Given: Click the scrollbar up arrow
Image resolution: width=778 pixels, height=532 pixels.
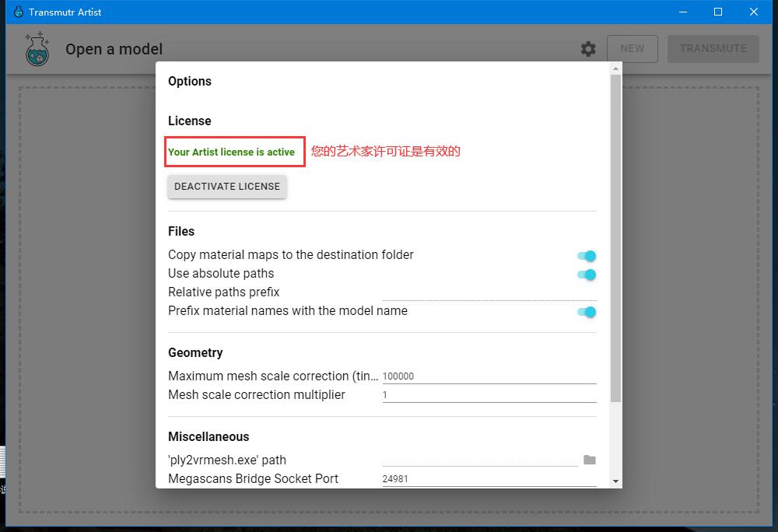Looking at the screenshot, I should pyautogui.click(x=615, y=68).
